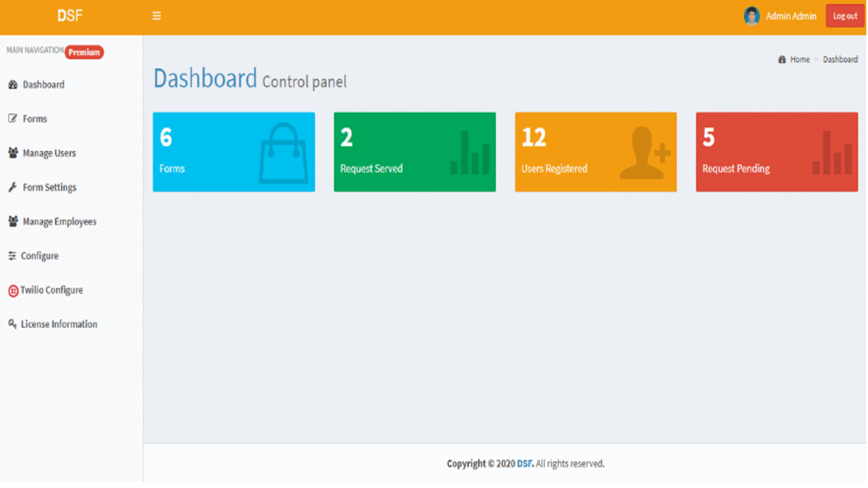
Task: Open License Information page
Action: (59, 324)
